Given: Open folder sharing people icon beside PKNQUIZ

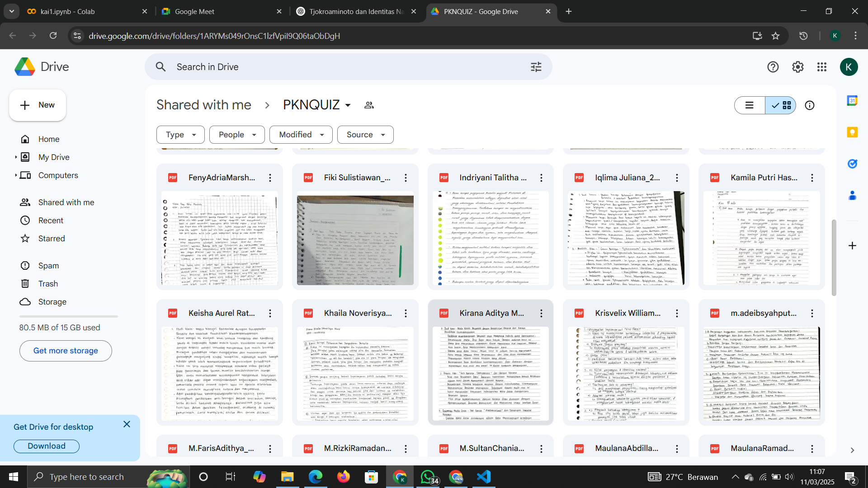Looking at the screenshot, I should [x=369, y=105].
